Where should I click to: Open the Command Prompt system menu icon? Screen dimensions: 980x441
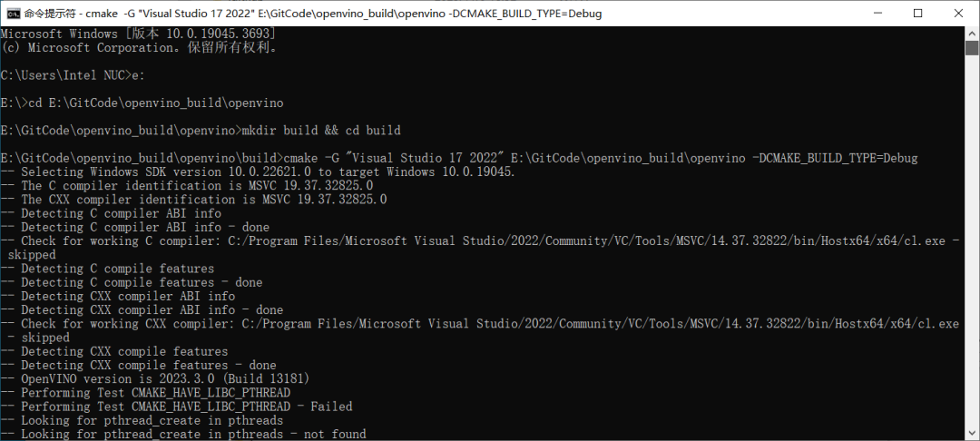13,13
